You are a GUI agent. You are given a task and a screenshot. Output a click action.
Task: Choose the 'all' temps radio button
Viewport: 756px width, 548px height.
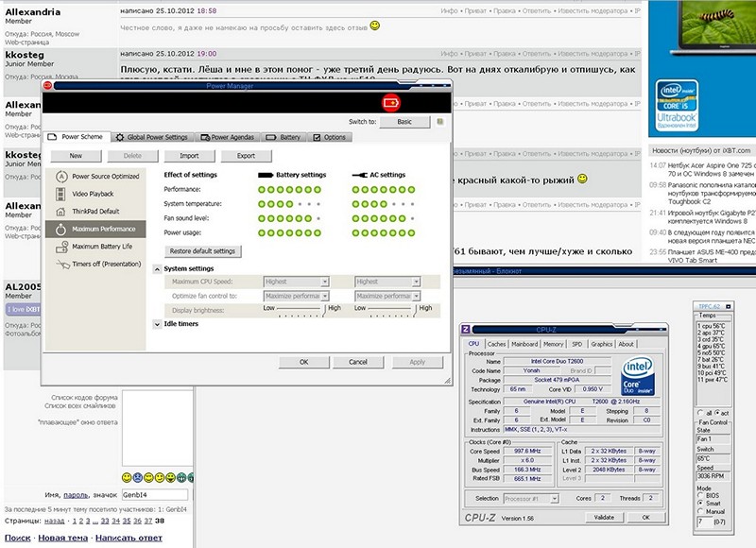[x=698, y=413]
